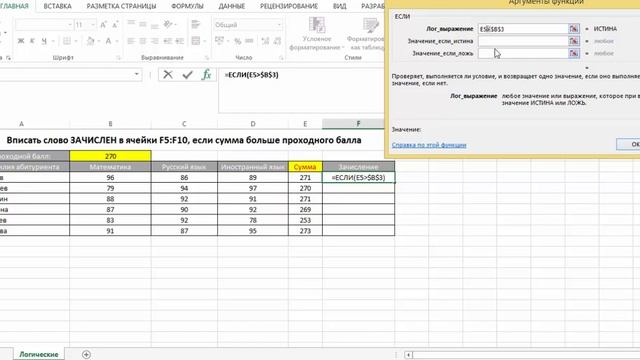This screenshot has height=360, width=640.
Task: Click in Значение_если_ложь input field
Action: [523, 53]
